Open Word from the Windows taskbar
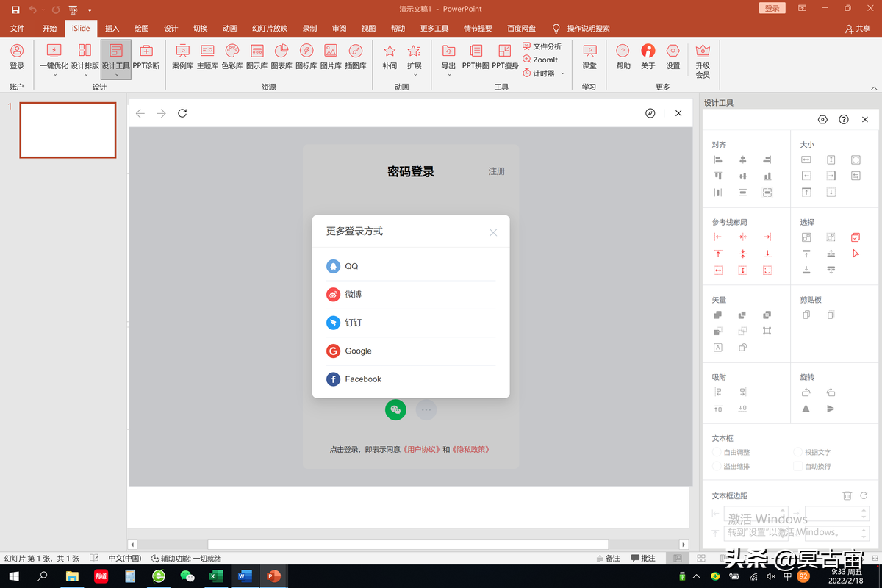 244,576
